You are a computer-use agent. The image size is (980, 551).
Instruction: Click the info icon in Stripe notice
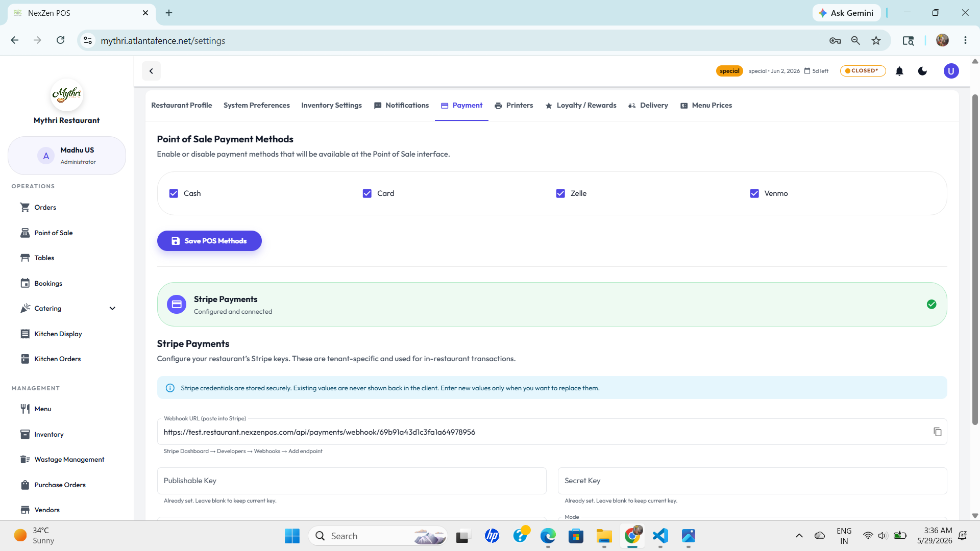170,388
